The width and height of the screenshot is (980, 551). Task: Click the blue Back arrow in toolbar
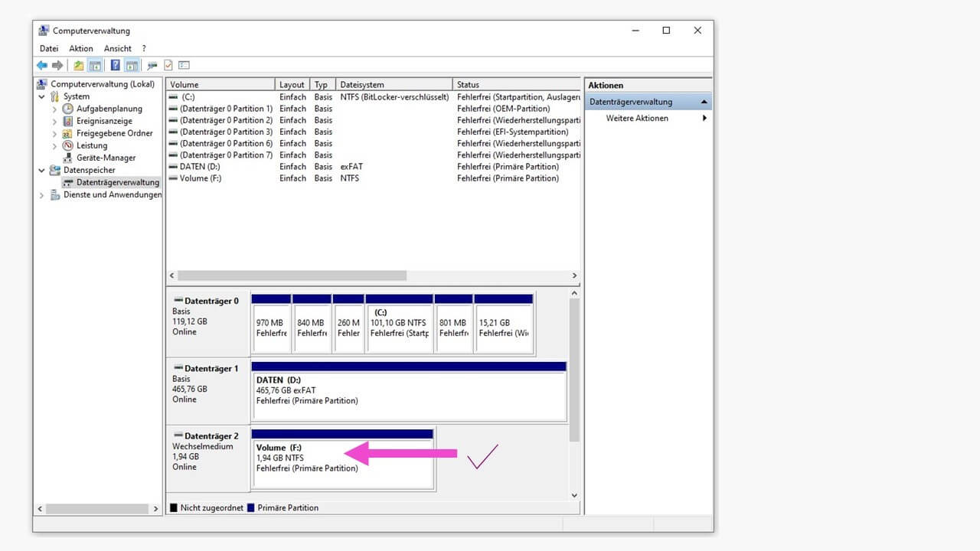click(x=41, y=66)
